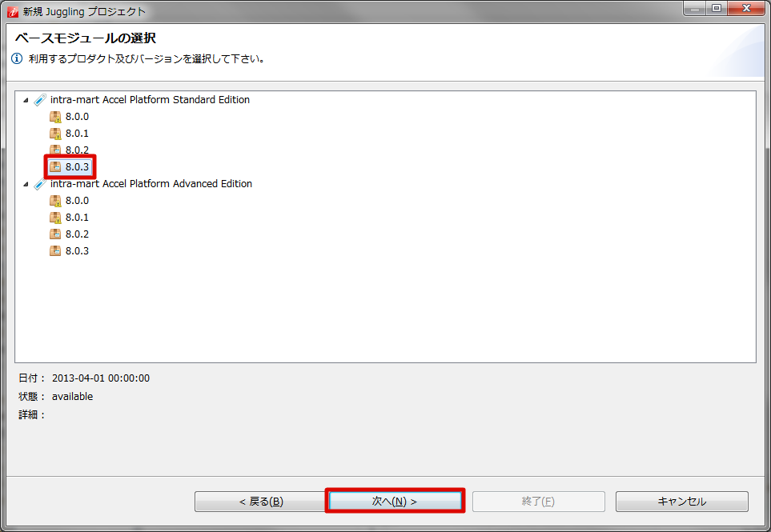Click the info icon beside the instruction message
Image resolution: width=771 pixels, height=532 pixels.
point(17,59)
